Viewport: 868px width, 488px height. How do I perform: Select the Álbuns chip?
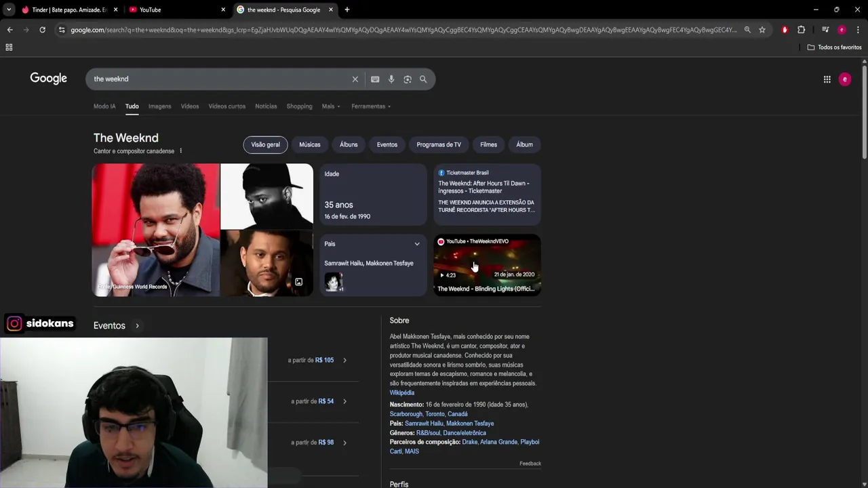pyautogui.click(x=349, y=144)
